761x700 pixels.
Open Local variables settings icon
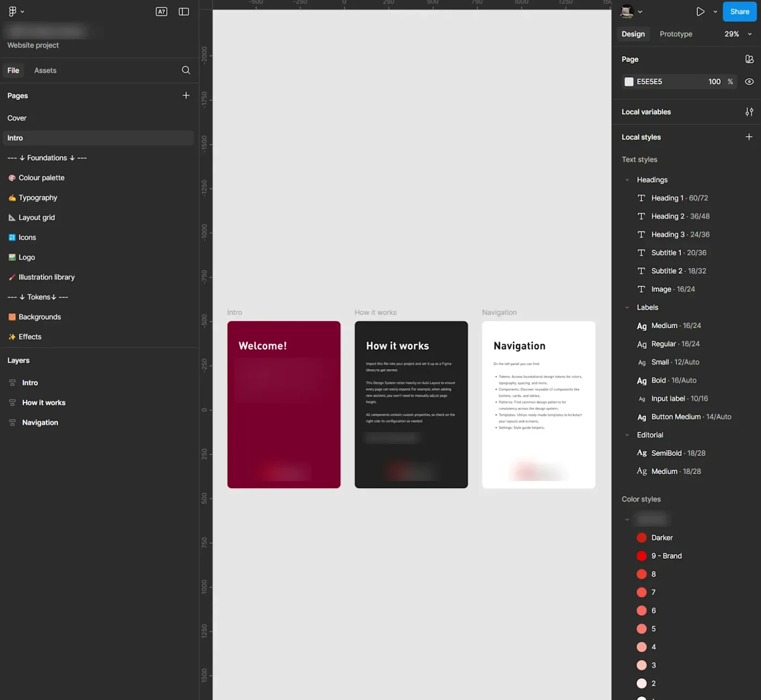[749, 112]
